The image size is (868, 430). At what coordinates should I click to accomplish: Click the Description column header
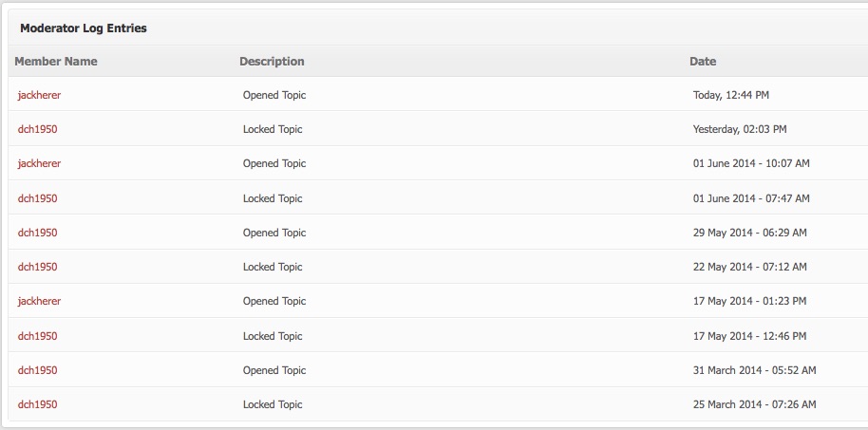click(x=272, y=62)
